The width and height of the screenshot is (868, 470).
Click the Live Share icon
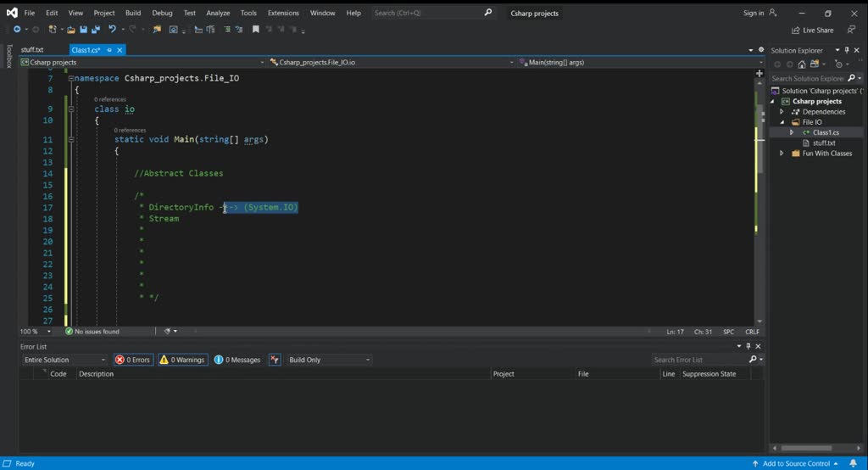pyautogui.click(x=795, y=30)
